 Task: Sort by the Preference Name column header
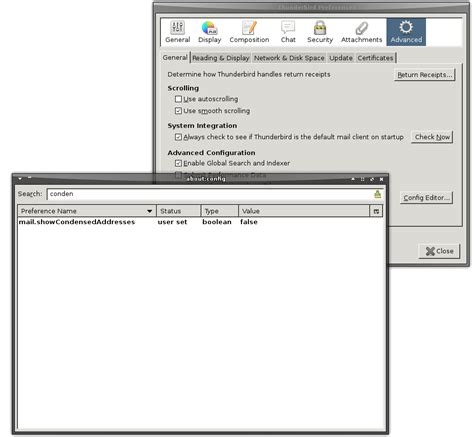[87, 211]
